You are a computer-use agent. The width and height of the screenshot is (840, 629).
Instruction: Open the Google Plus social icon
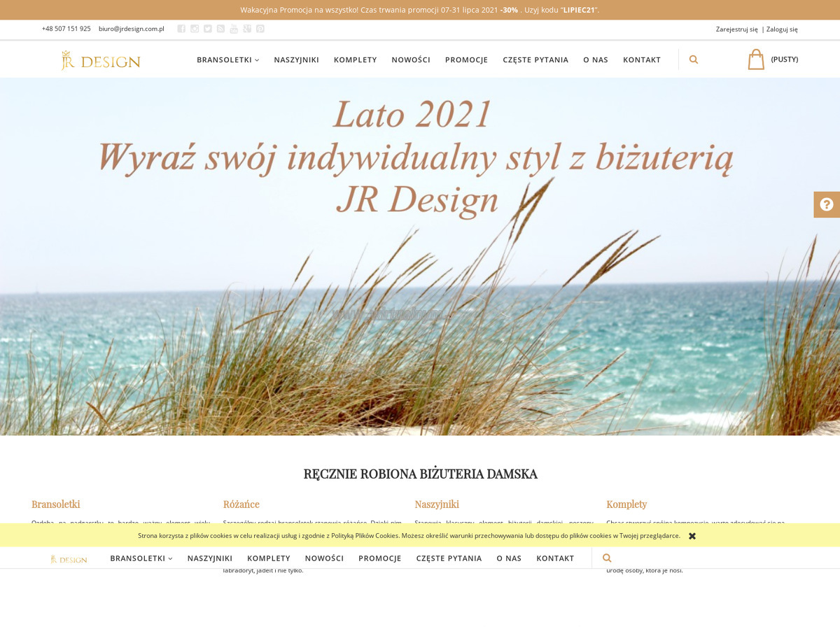247,29
